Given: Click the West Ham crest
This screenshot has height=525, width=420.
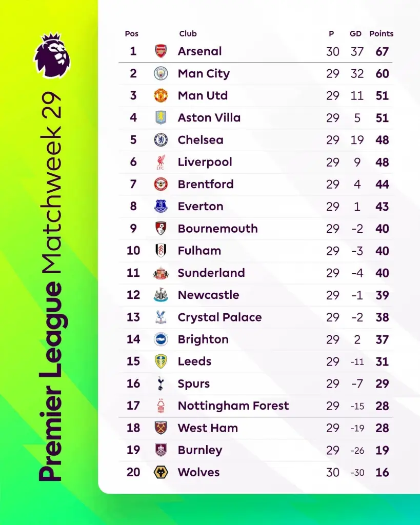Looking at the screenshot, I should pos(161,428).
